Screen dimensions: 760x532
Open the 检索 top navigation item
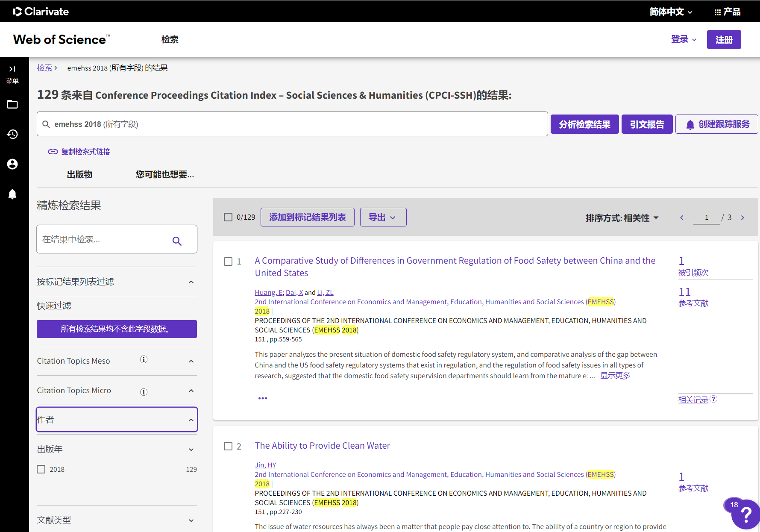click(x=170, y=39)
